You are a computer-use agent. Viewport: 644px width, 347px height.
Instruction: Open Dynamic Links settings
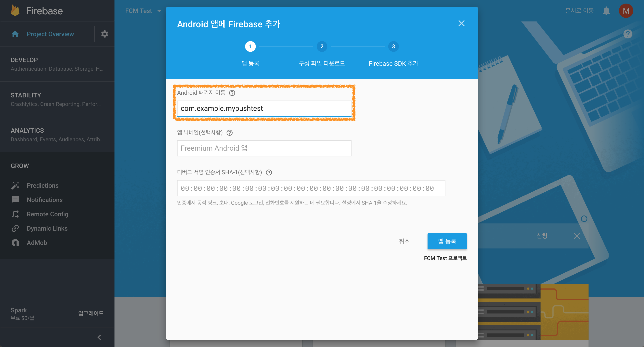point(47,228)
